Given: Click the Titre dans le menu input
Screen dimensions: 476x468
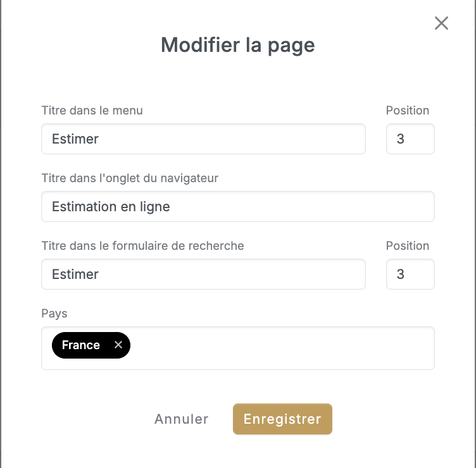Looking at the screenshot, I should [203, 139].
